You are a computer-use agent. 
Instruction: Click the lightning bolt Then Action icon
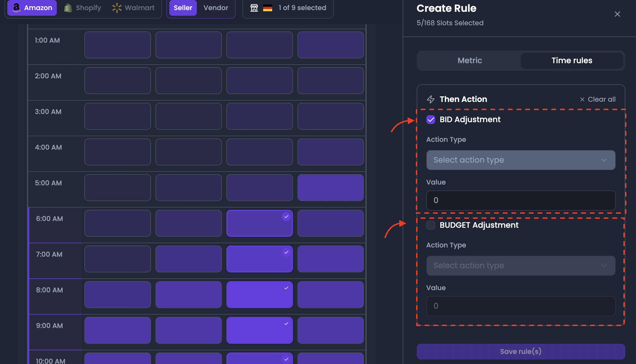(x=431, y=99)
